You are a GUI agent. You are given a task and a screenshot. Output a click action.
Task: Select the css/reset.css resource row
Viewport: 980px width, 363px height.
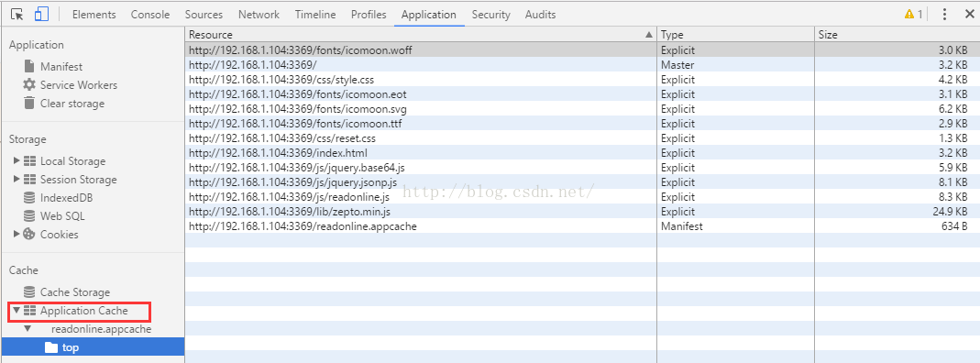pos(582,138)
